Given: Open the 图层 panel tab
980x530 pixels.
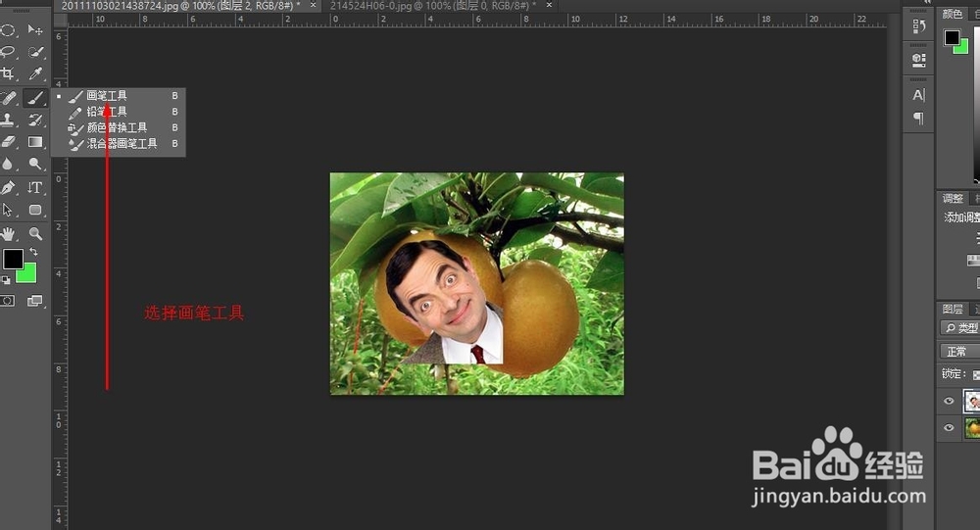Looking at the screenshot, I should pyautogui.click(x=953, y=309).
